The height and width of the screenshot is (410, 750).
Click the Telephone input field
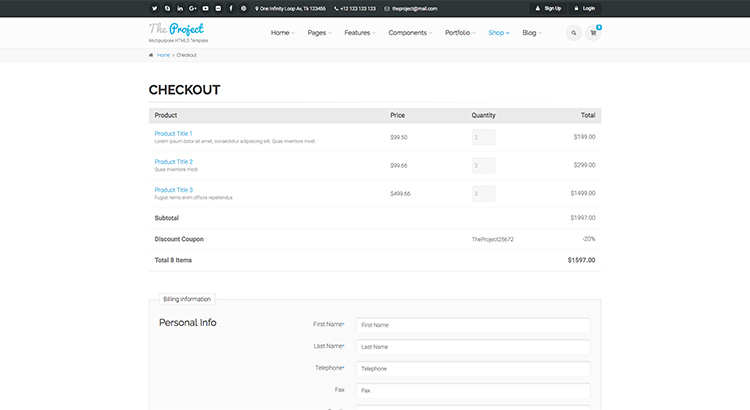coord(472,368)
